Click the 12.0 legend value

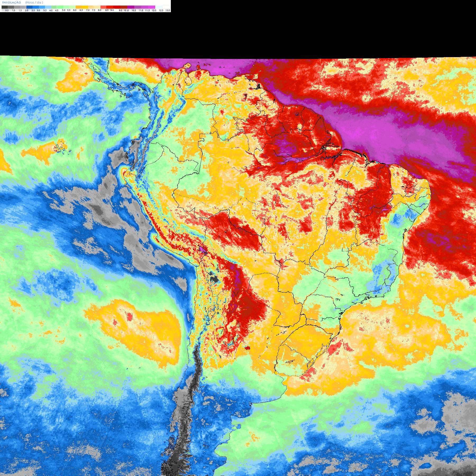[154, 10]
